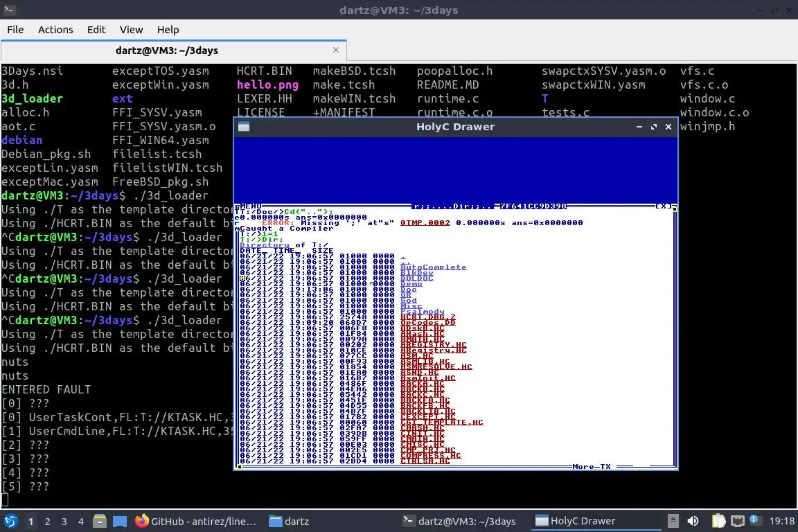The height and width of the screenshot is (532, 798).
Task: Open the CGI_TEMPLATE.HC file link
Action: pyautogui.click(x=442, y=423)
